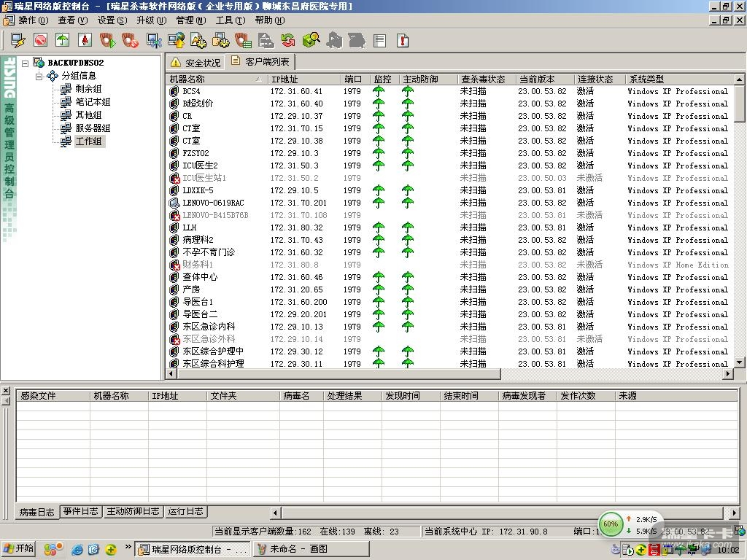
Task: Sort by the 连接状态 column header
Action: click(x=599, y=79)
